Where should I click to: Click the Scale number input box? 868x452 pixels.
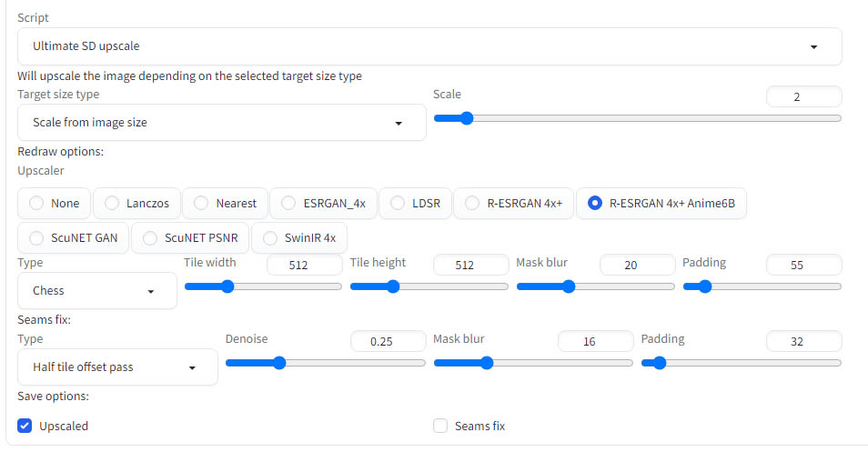pos(803,96)
